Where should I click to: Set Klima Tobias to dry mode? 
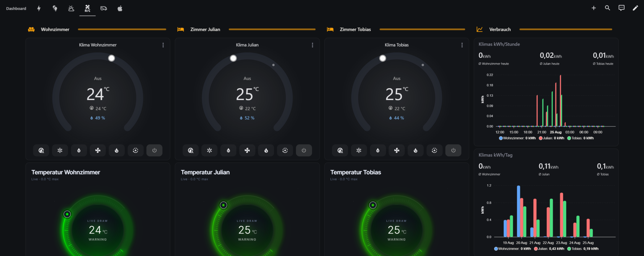(x=378, y=151)
